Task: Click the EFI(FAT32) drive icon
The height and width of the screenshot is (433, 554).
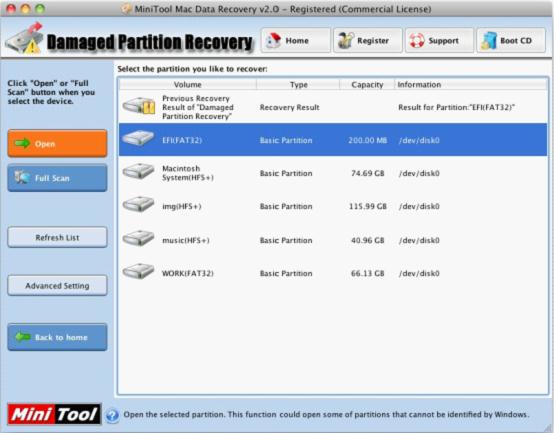Action: [138, 138]
